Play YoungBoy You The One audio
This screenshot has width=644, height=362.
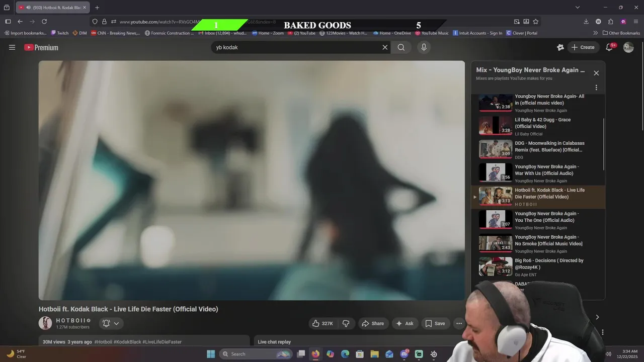(x=538, y=220)
